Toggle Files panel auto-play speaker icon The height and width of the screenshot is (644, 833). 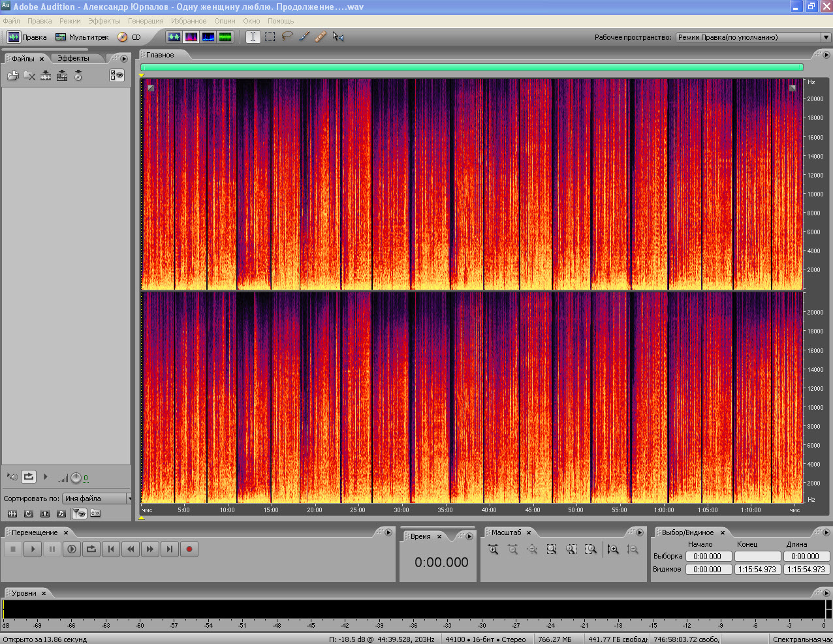(x=12, y=478)
